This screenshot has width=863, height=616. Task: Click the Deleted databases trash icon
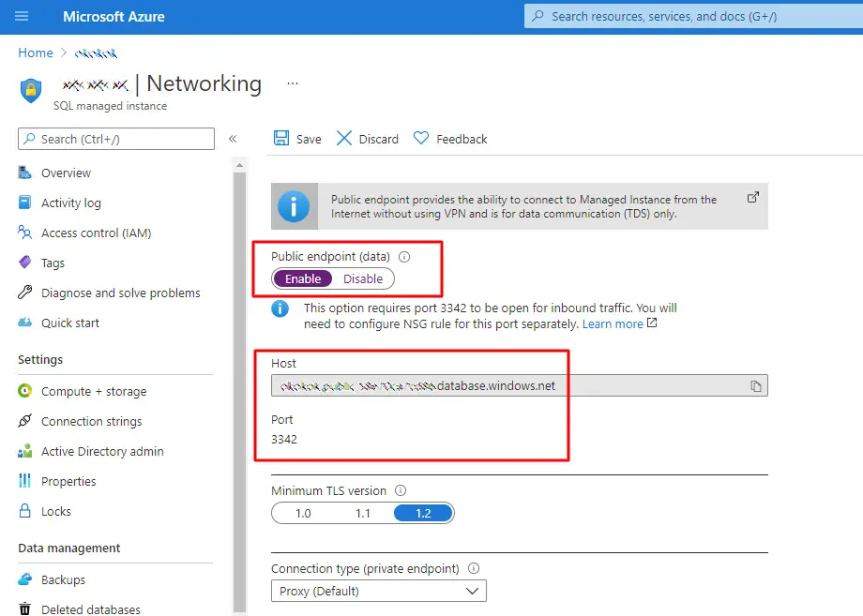tap(24, 608)
